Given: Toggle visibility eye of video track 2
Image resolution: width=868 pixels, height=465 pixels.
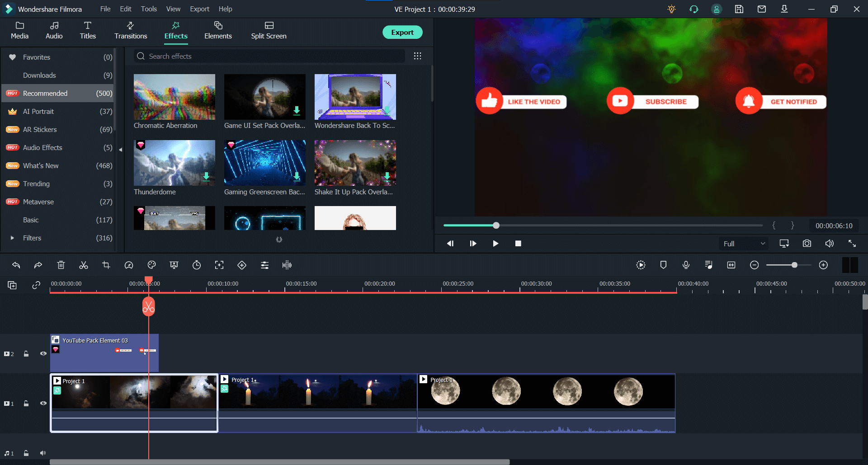Looking at the screenshot, I should 43,354.
